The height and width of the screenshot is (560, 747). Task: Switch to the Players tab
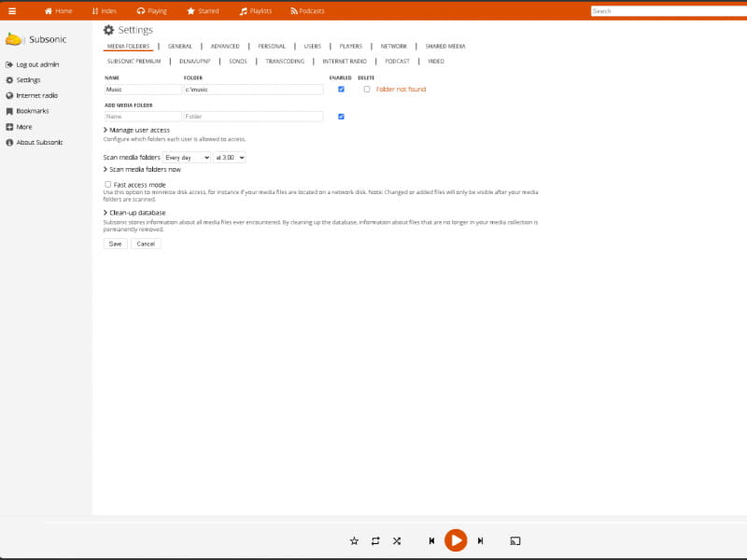[x=351, y=46]
